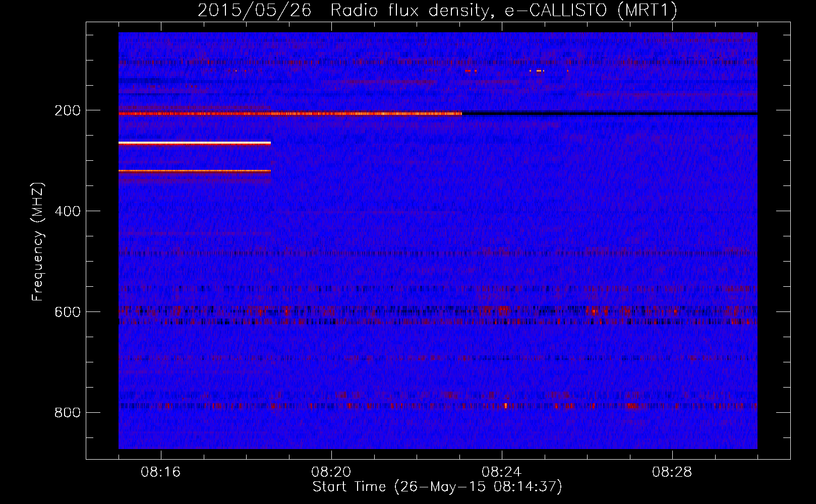Click the 400 frequency tick label
816x504 pixels.
[x=68, y=211]
